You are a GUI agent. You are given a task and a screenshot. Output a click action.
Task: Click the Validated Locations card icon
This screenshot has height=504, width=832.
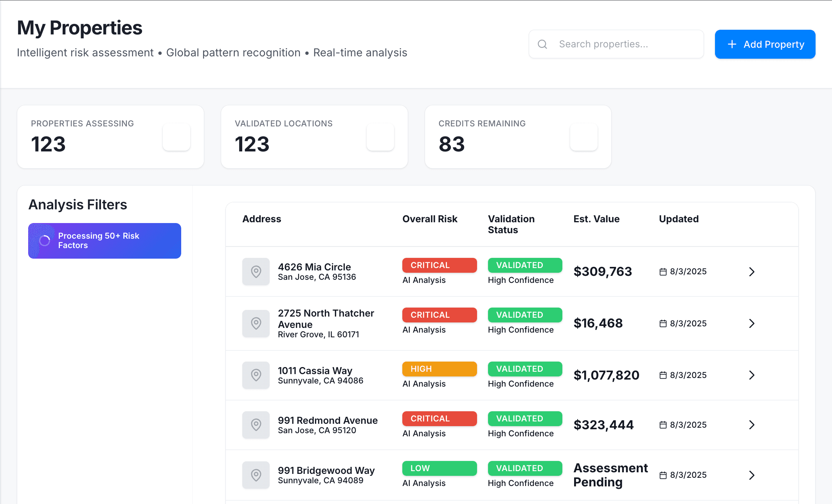[380, 137]
